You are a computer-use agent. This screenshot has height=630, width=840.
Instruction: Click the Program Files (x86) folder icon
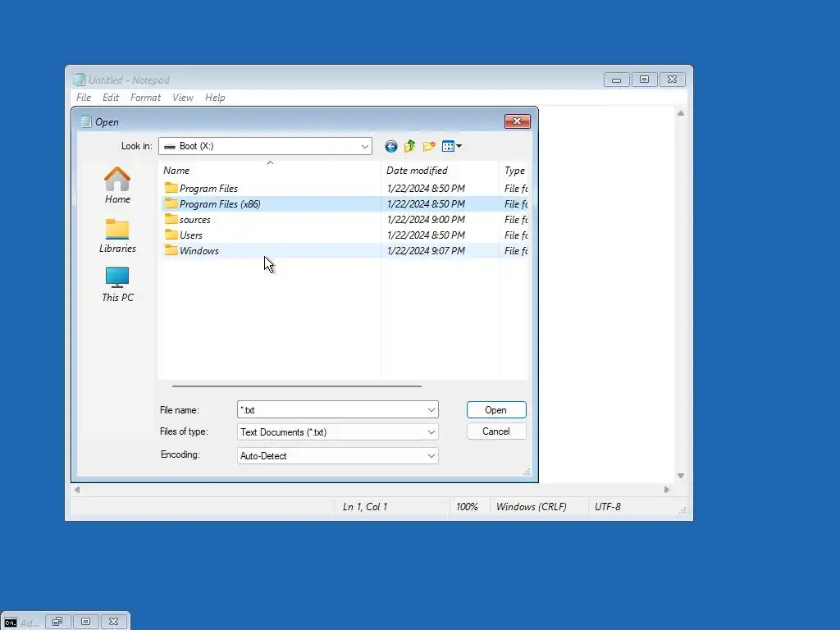click(171, 203)
